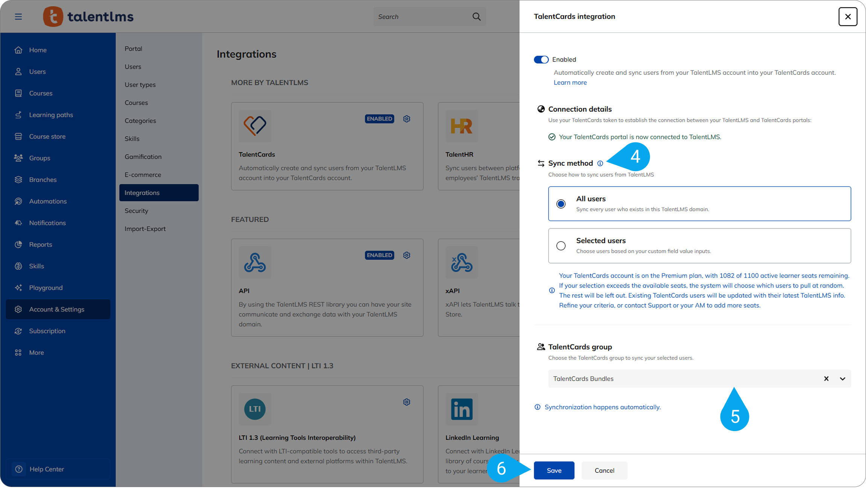Screen dimensions: 866x504
Task: Click the LinkedIn Learning logo
Action: pos(461,409)
